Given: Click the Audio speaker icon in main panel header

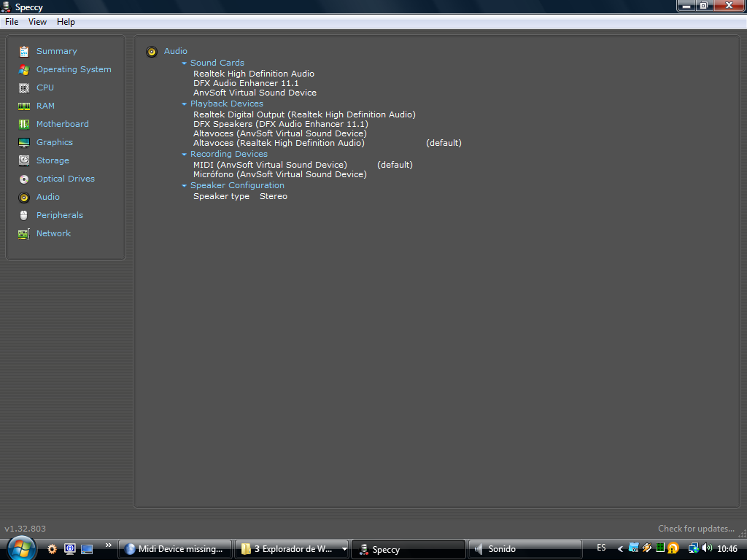Looking at the screenshot, I should point(152,52).
